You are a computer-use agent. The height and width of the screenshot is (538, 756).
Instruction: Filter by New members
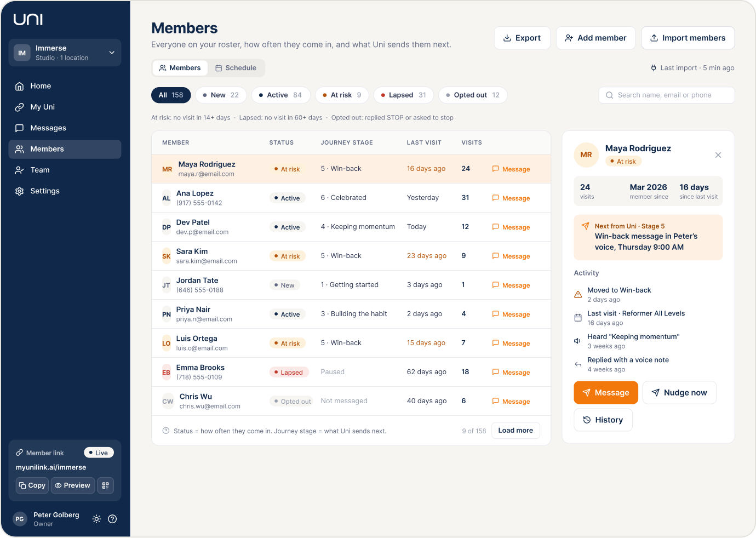tap(221, 95)
